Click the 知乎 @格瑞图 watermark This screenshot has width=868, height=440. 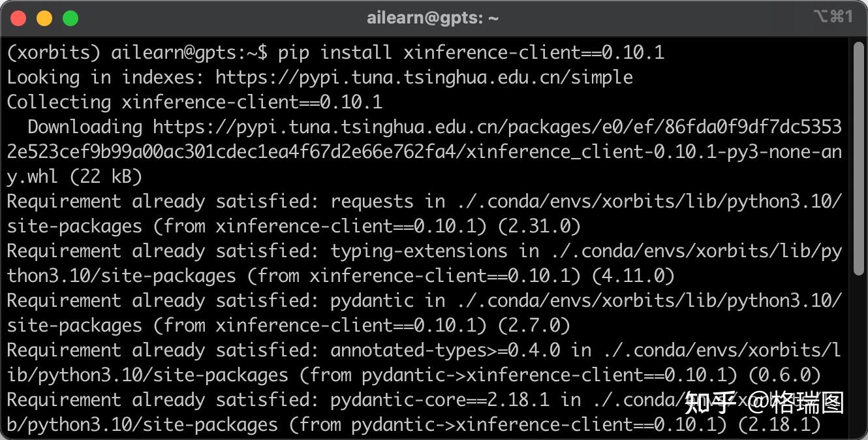point(764,403)
